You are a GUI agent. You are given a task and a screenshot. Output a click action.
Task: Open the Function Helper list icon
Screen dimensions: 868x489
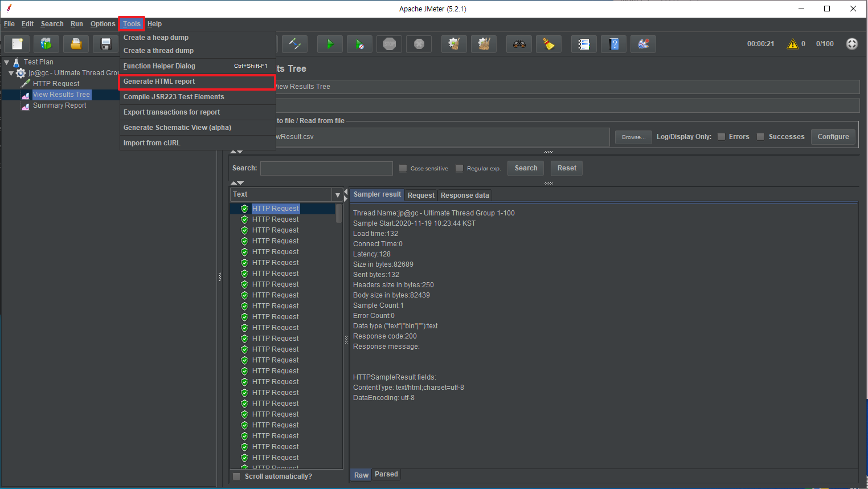tap(584, 44)
